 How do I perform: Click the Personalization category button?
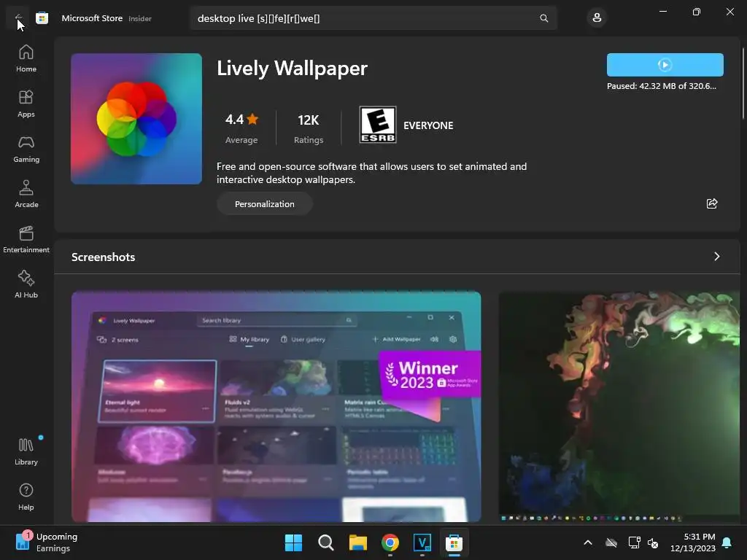(264, 204)
